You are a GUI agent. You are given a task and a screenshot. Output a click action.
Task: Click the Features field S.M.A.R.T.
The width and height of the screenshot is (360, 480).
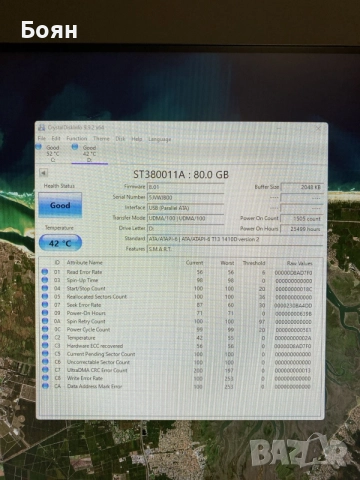tap(235, 249)
